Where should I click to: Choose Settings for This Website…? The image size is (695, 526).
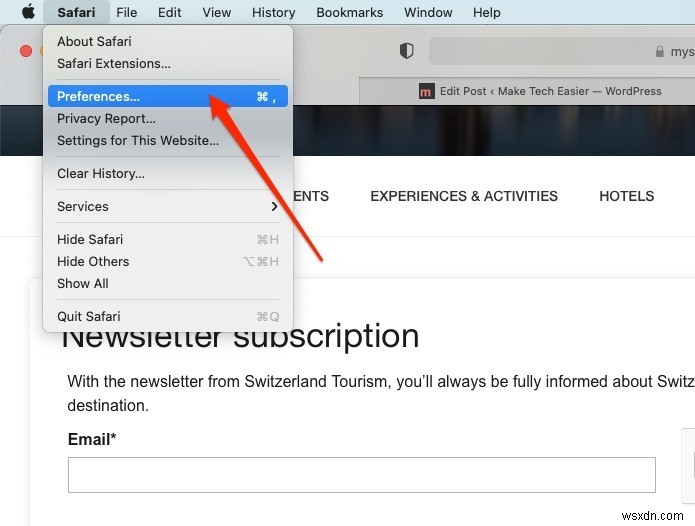(168, 140)
